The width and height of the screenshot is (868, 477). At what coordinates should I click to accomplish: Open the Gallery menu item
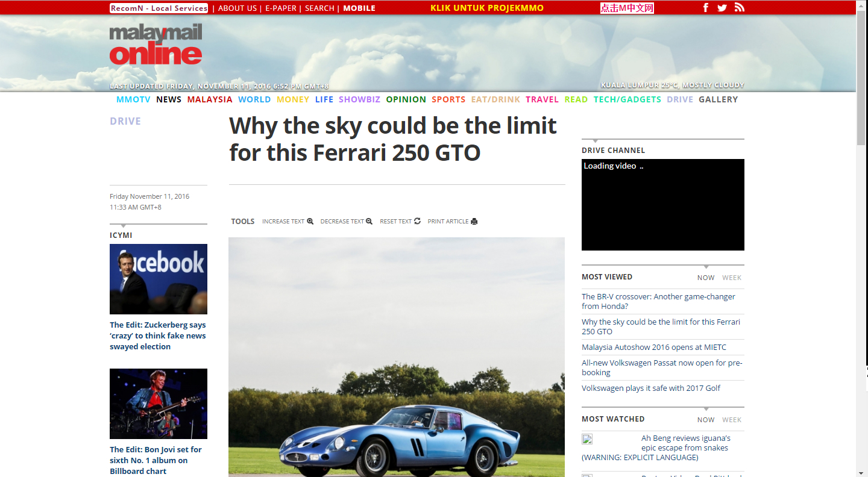[x=719, y=99]
